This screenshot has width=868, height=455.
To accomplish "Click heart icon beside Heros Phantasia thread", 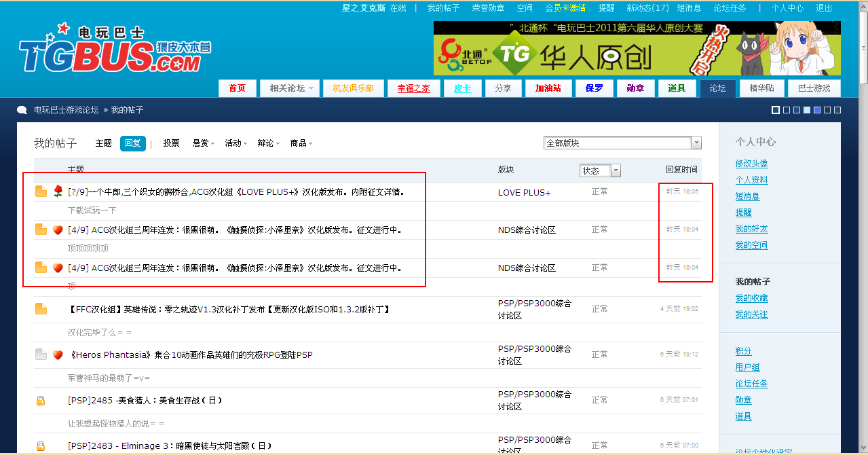I will pyautogui.click(x=58, y=354).
